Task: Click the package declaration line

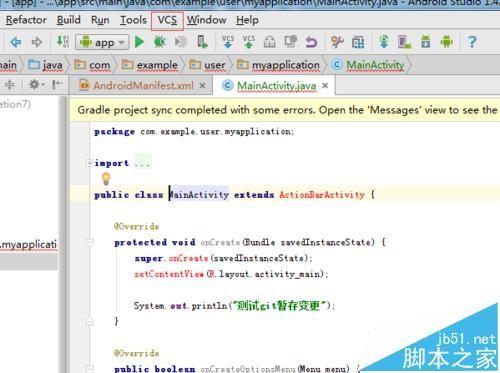Action: point(194,132)
